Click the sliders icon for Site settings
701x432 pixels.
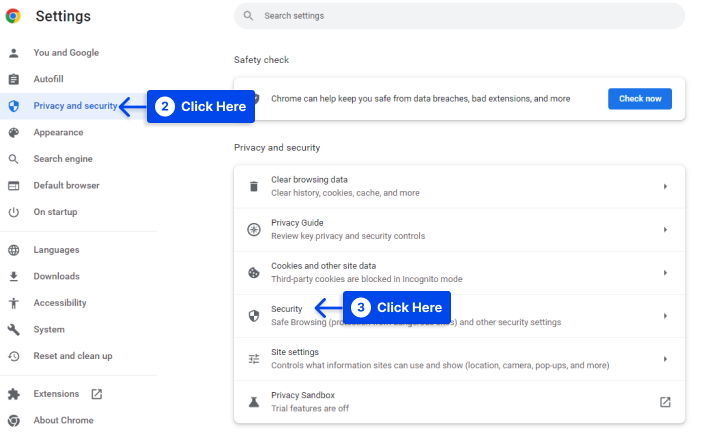coord(254,359)
